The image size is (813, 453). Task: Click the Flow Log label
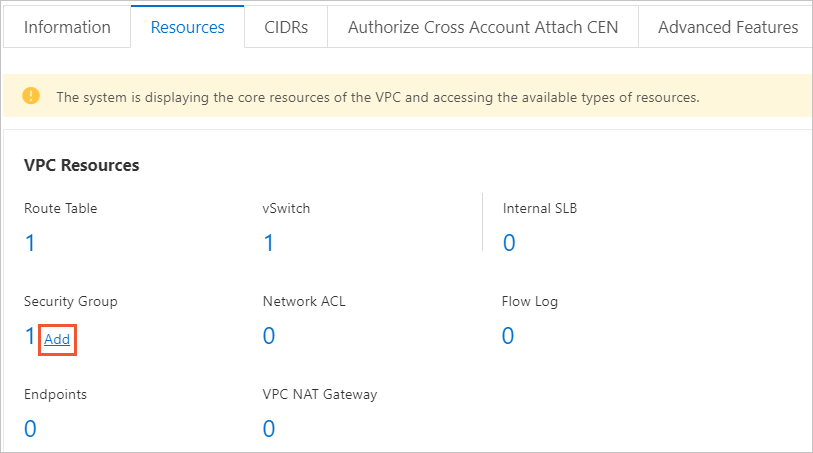[x=529, y=302]
